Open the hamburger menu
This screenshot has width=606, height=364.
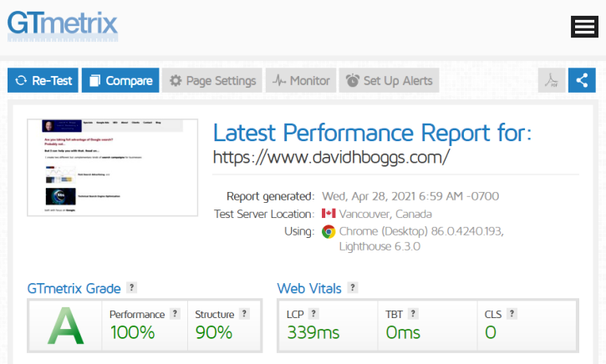584,27
